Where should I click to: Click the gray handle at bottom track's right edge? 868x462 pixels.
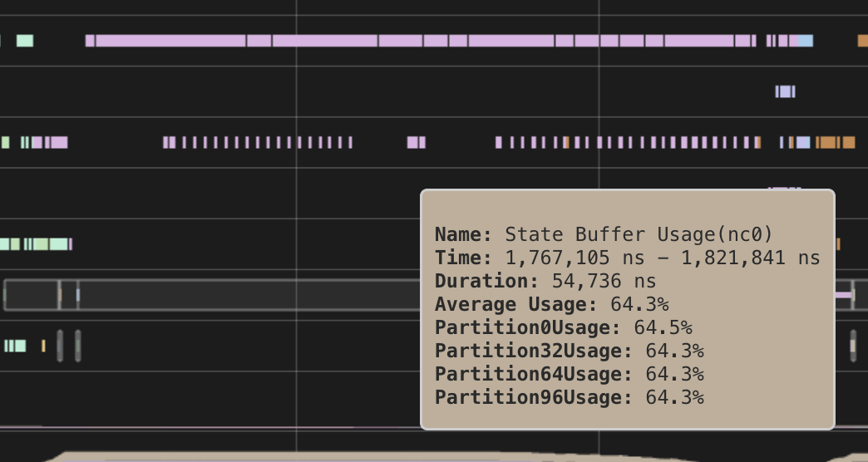pyautogui.click(x=853, y=346)
